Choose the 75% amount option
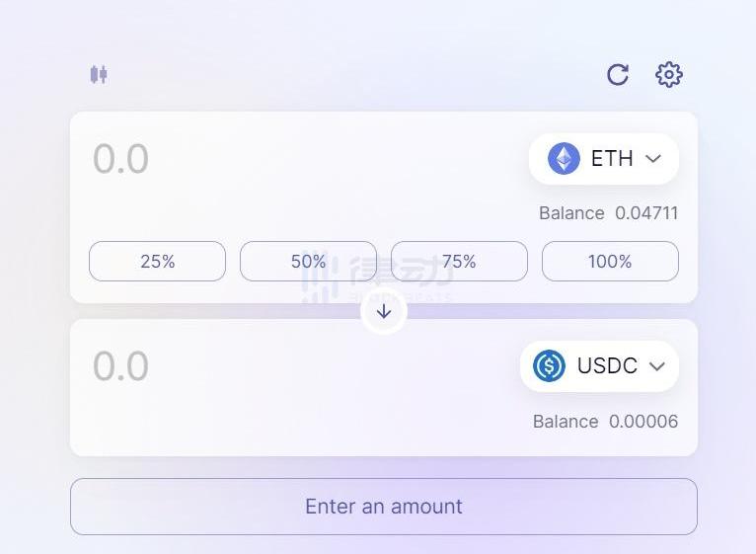The height and width of the screenshot is (554, 756). (459, 262)
